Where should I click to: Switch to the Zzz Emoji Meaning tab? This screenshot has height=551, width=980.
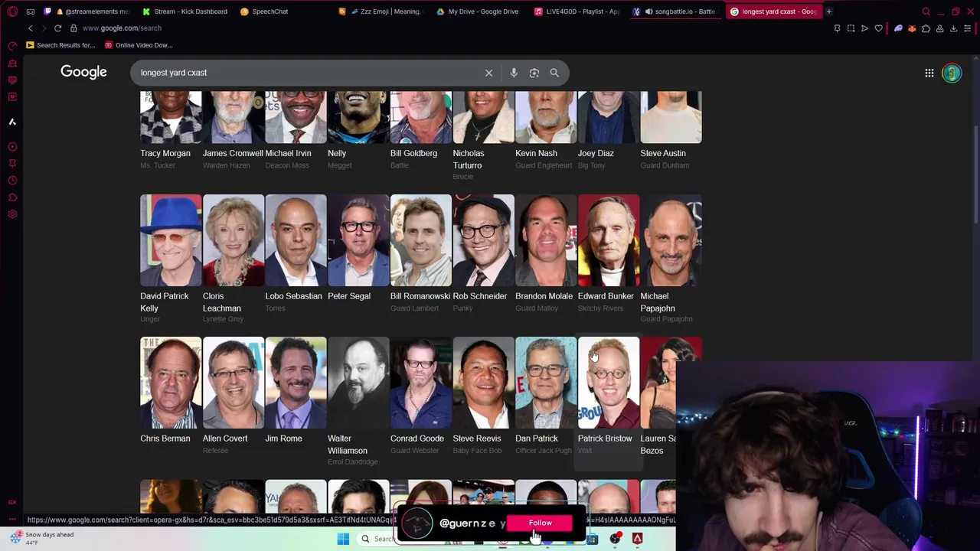tap(381, 11)
